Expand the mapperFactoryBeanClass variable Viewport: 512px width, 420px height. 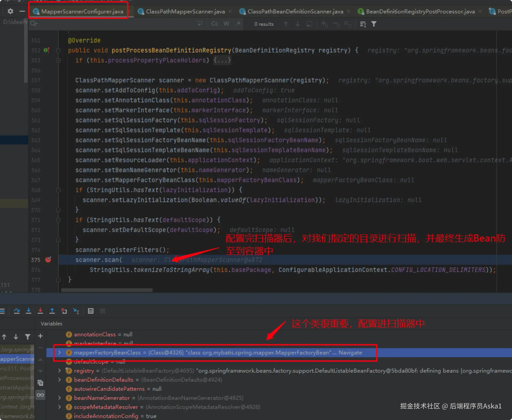pos(60,352)
